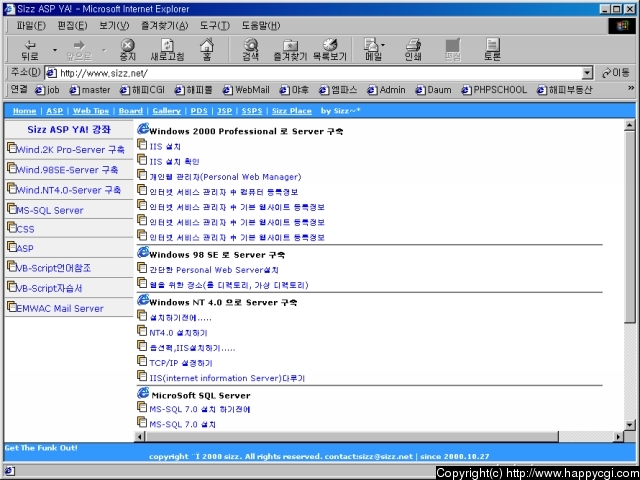This screenshot has width=640, height=480.
Task: Click the ASP link in page navigation
Action: pos(55,111)
